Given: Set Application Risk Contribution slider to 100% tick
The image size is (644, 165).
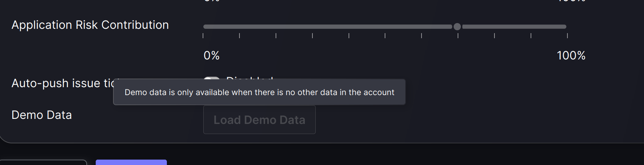Looking at the screenshot, I should click(567, 36).
